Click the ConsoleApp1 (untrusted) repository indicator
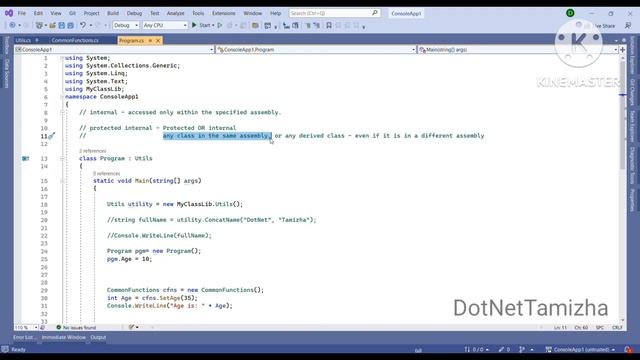Viewport: 640px width, 360px height. coord(580,349)
